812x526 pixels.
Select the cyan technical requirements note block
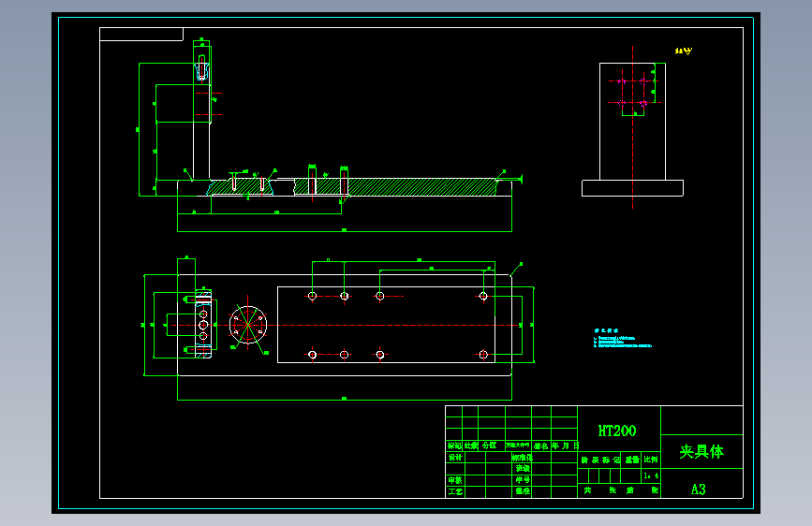pyautogui.click(x=623, y=338)
